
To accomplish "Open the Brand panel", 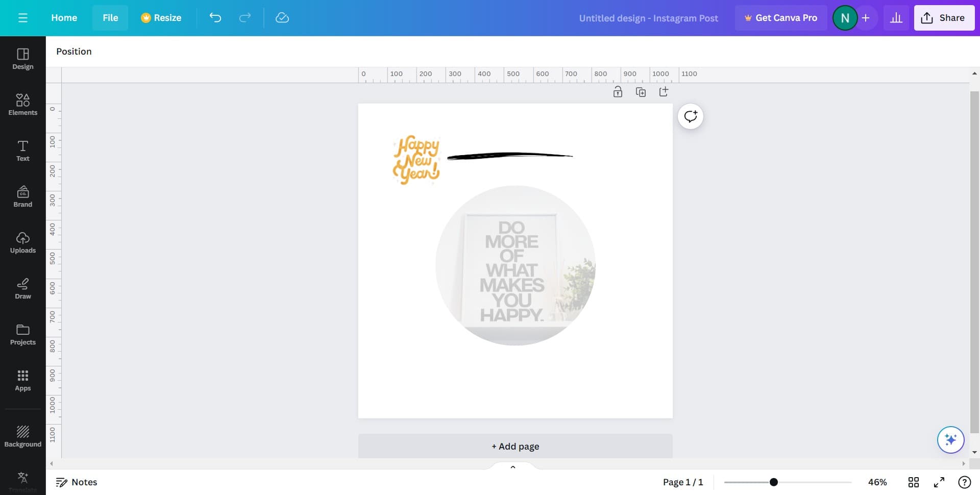I will pos(22,196).
